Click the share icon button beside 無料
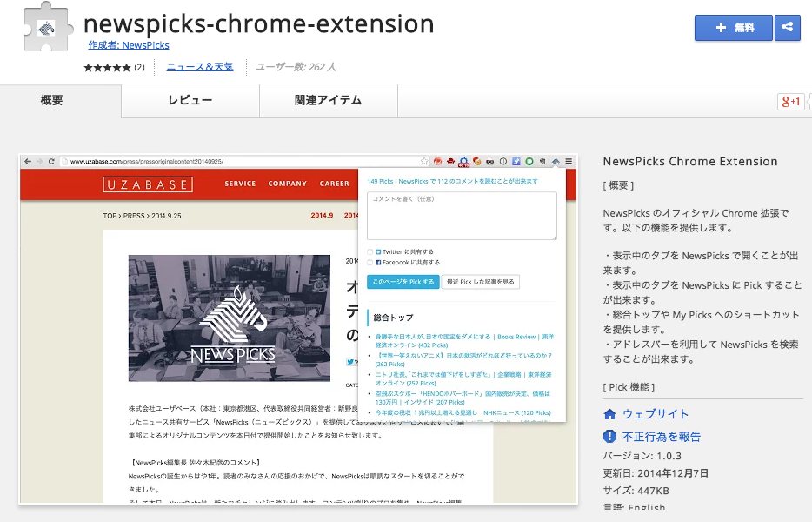This screenshot has width=812, height=522. (x=787, y=28)
